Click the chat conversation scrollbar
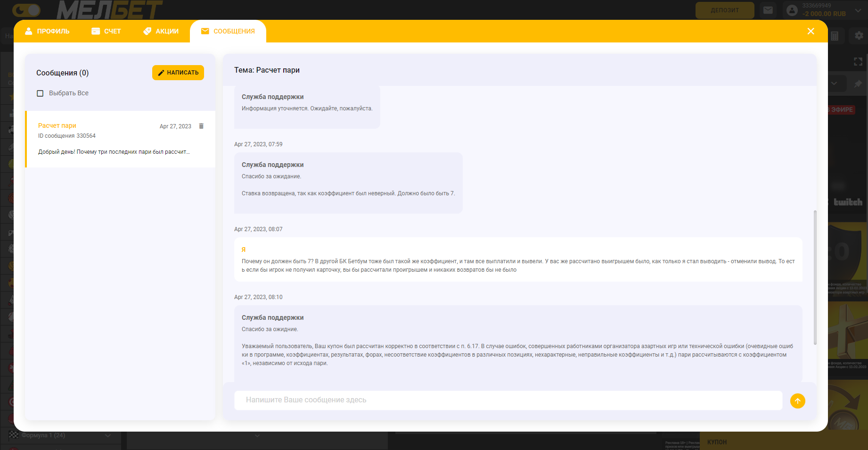This screenshot has height=450, width=868. [815, 277]
